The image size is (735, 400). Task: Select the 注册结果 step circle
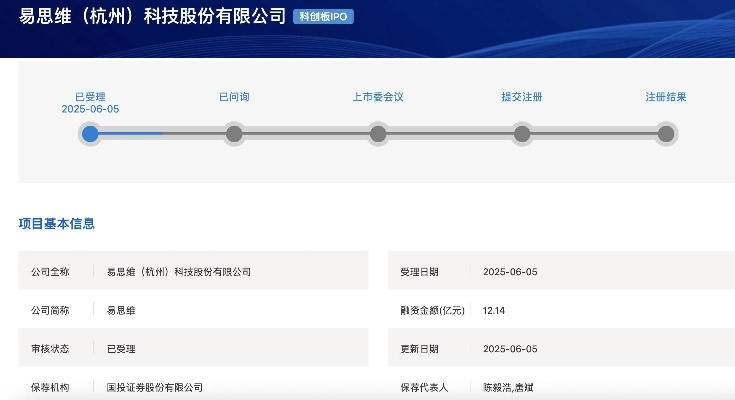click(666, 133)
